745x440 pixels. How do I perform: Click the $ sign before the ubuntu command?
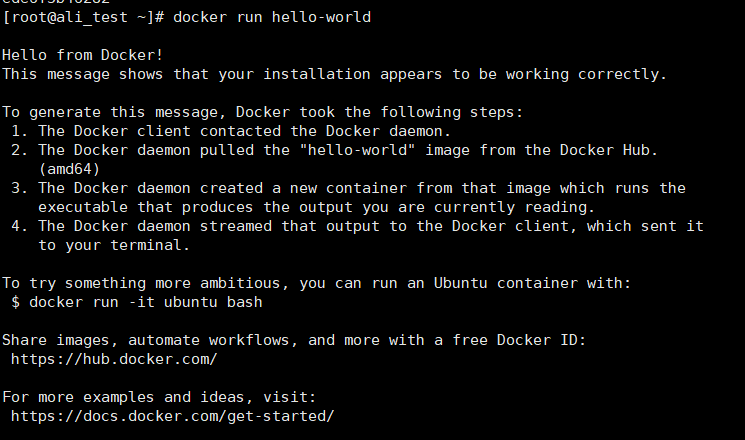16,301
